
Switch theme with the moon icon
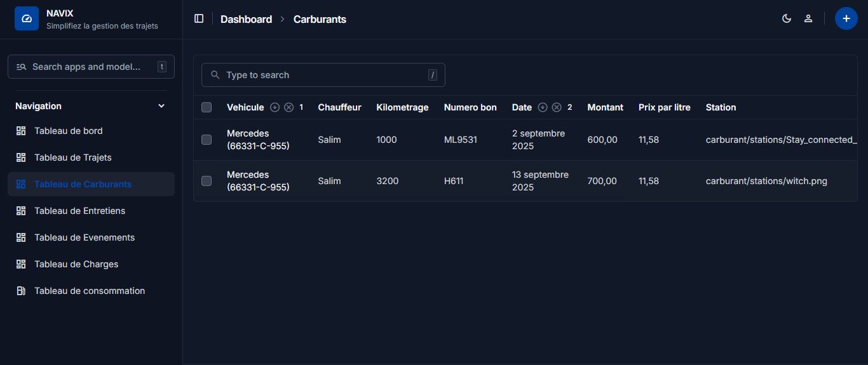point(787,19)
